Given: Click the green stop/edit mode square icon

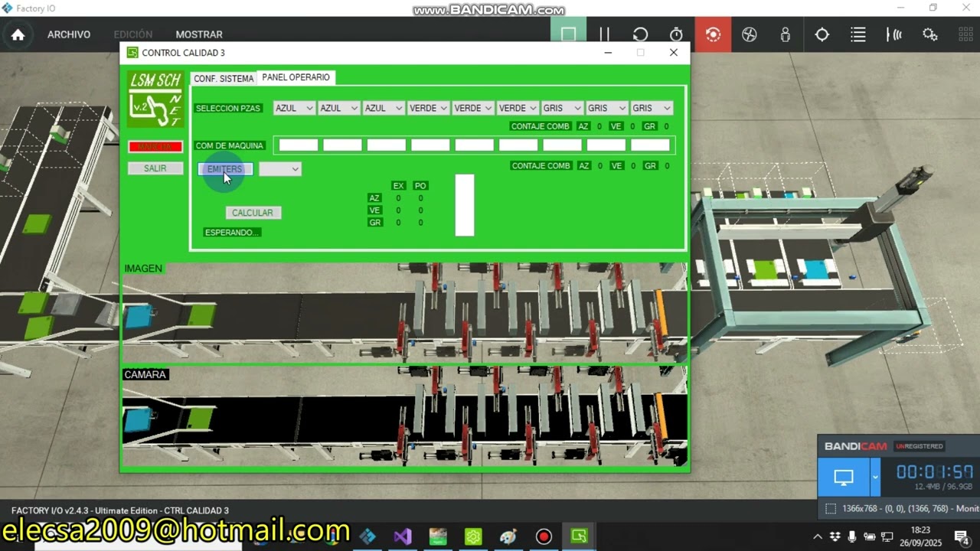Looking at the screenshot, I should click(x=568, y=34).
